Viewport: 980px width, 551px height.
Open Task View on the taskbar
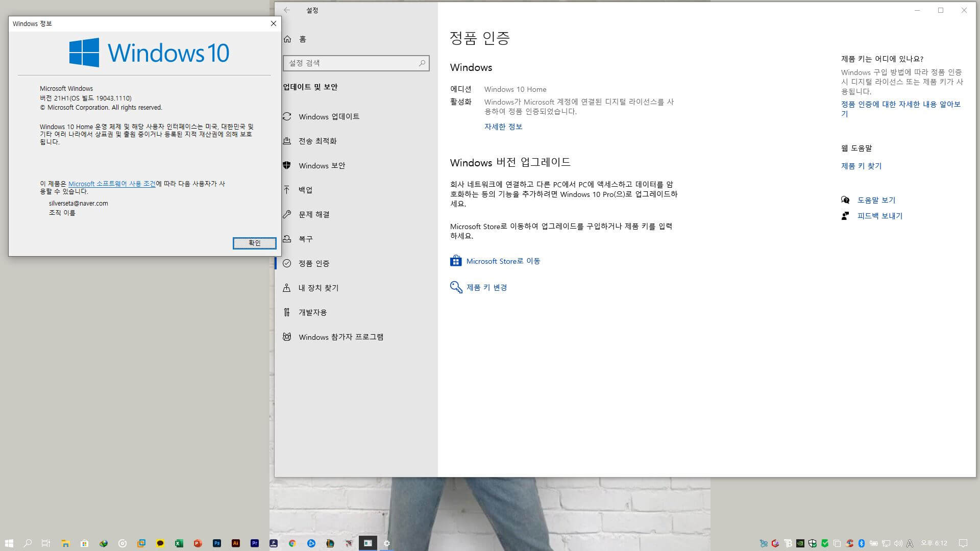(x=46, y=543)
